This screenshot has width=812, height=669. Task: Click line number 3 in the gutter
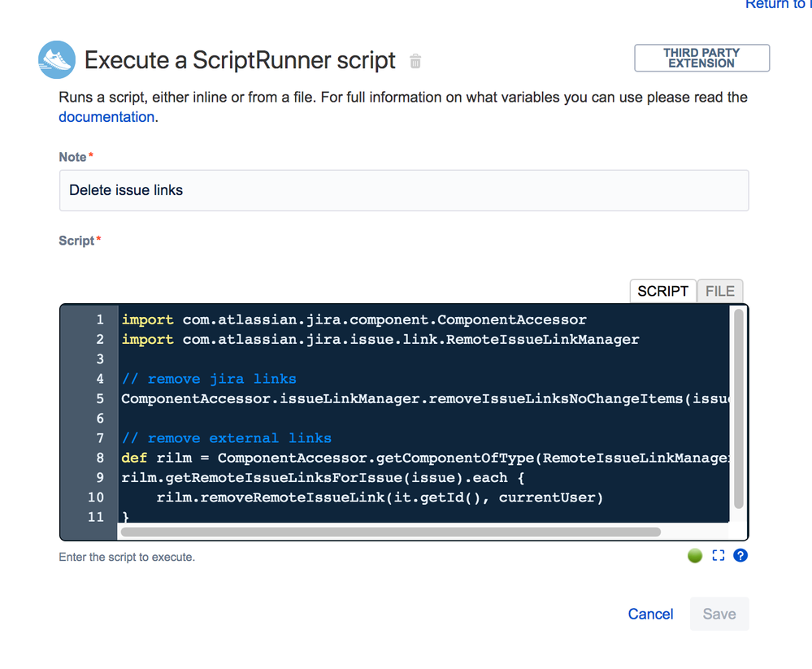click(x=100, y=358)
